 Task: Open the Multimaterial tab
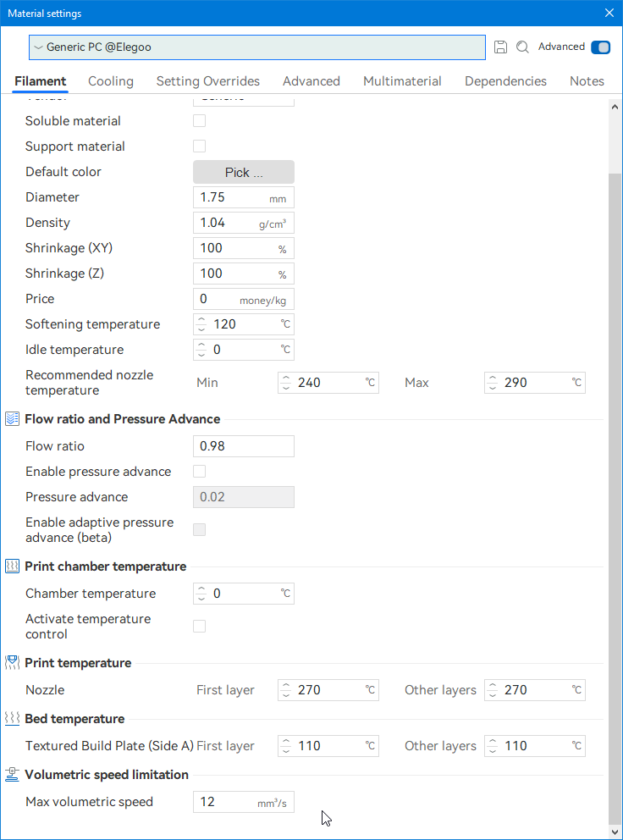(x=402, y=81)
